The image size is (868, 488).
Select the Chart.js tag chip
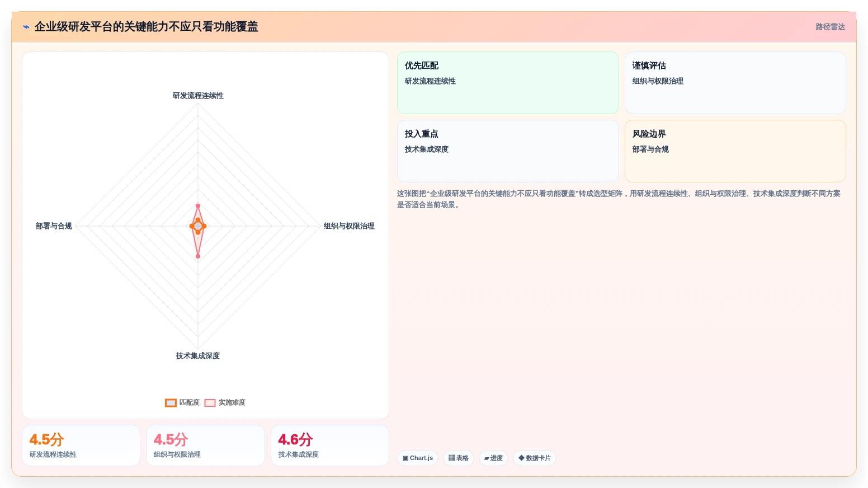(418, 458)
